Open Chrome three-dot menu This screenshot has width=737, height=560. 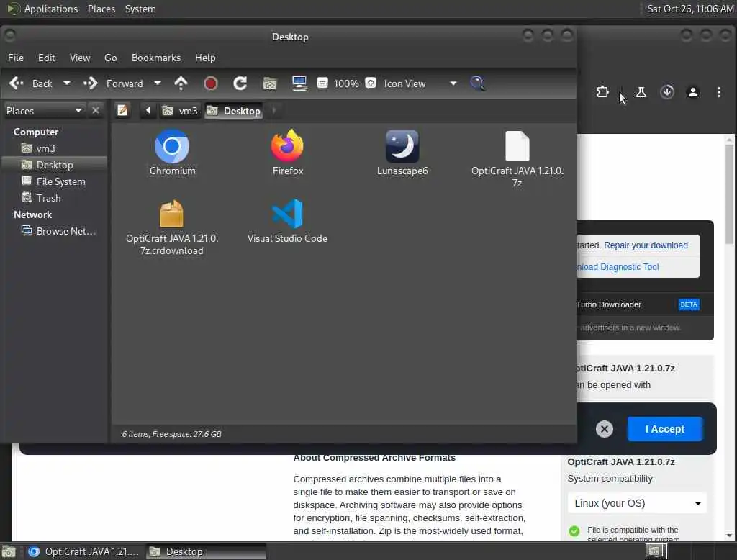point(719,92)
